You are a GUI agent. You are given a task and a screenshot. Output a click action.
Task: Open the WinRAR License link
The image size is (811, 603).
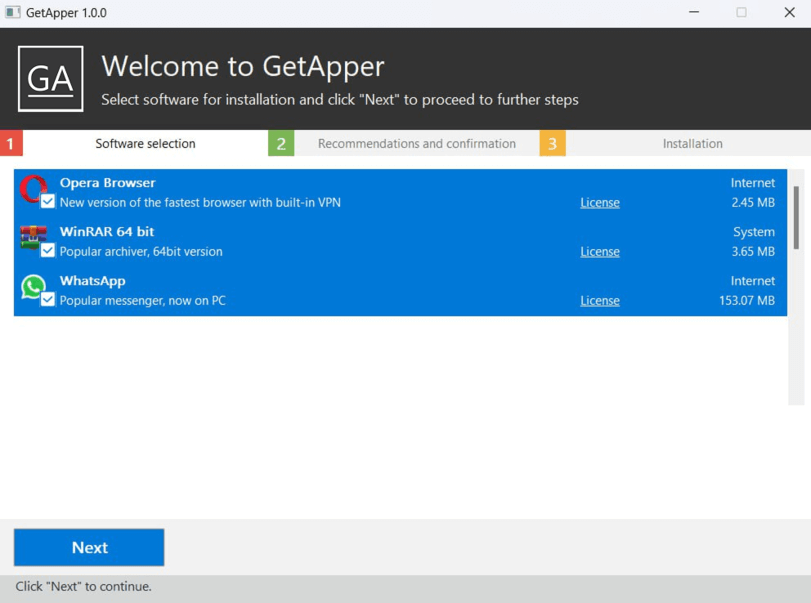(600, 252)
